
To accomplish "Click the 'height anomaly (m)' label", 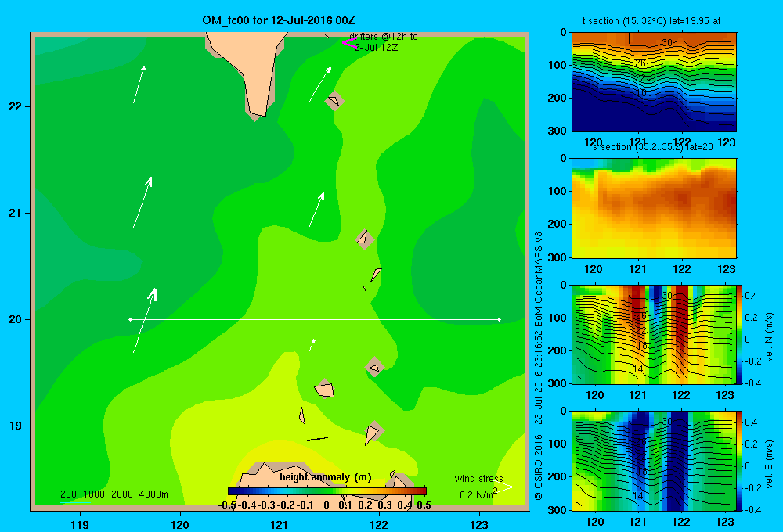I will (x=326, y=477).
